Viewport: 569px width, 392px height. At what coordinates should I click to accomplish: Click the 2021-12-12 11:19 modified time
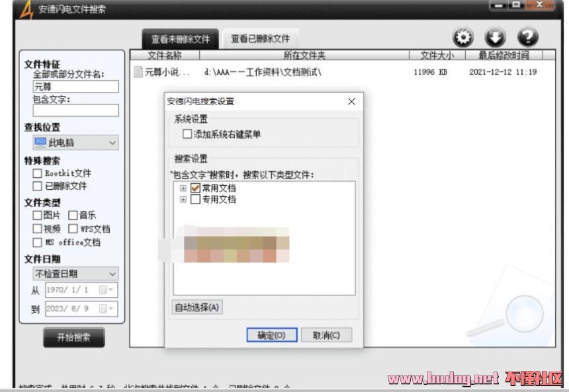[503, 72]
